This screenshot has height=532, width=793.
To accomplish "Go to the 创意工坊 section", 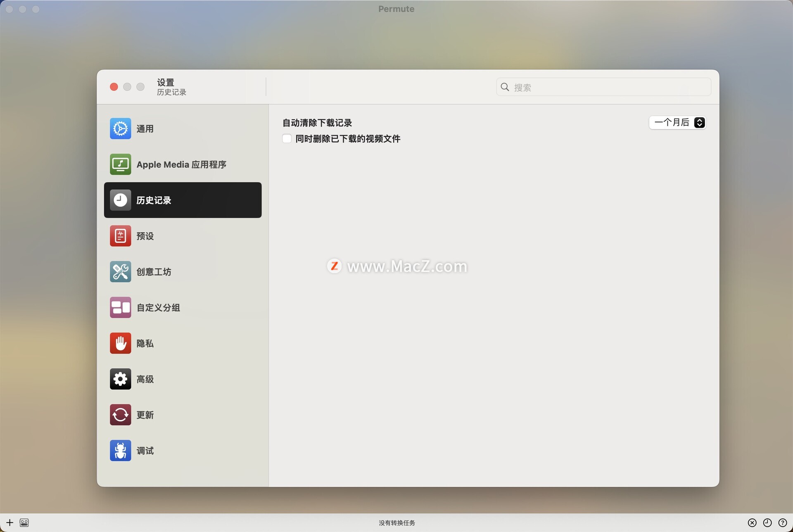I will click(x=183, y=272).
